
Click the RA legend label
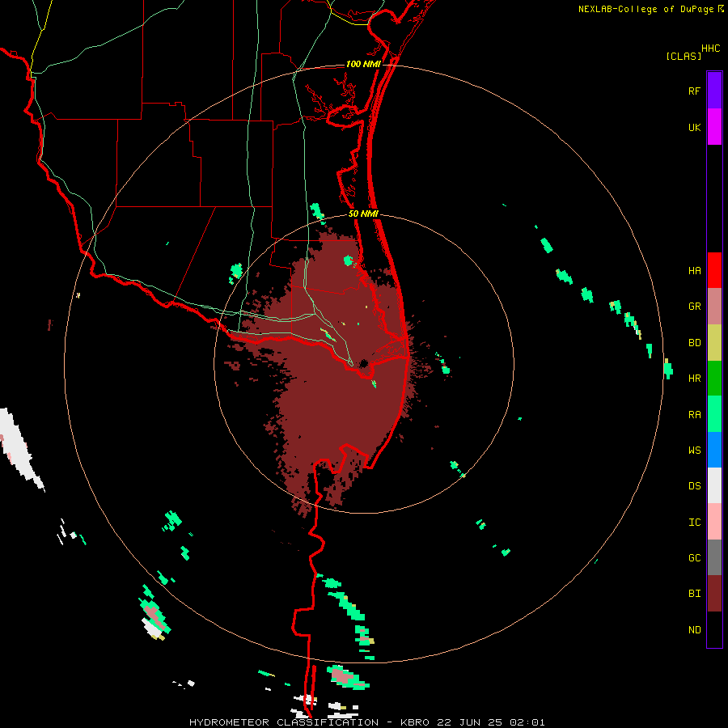coord(694,414)
